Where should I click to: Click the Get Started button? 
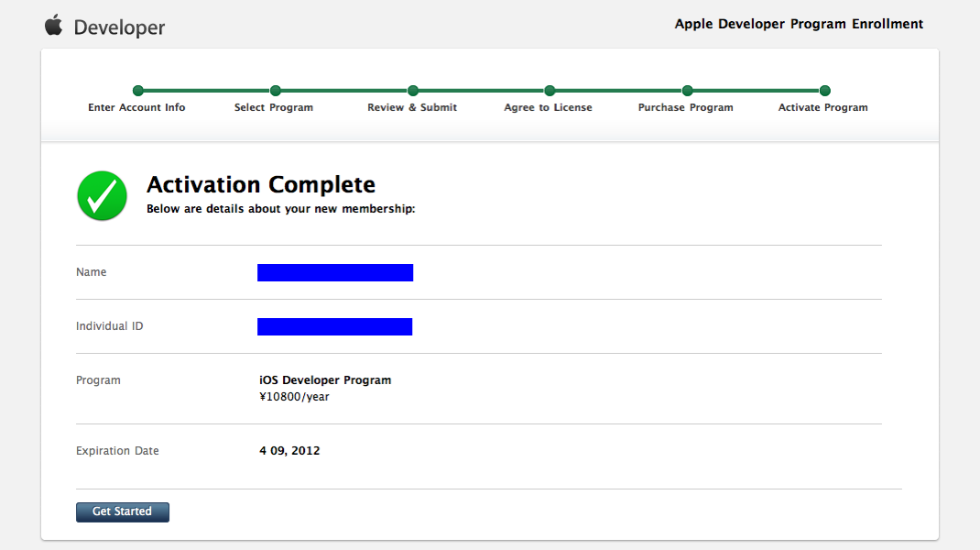pyautogui.click(x=123, y=511)
